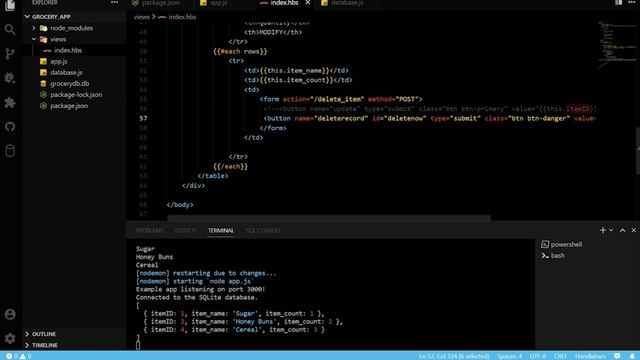Click the form action="/delete_item" line

(341, 99)
